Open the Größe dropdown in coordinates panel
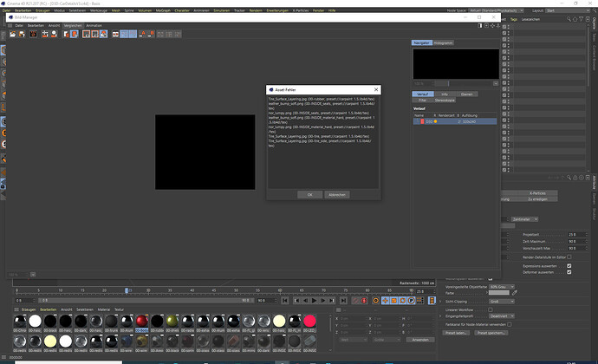 (x=386, y=340)
